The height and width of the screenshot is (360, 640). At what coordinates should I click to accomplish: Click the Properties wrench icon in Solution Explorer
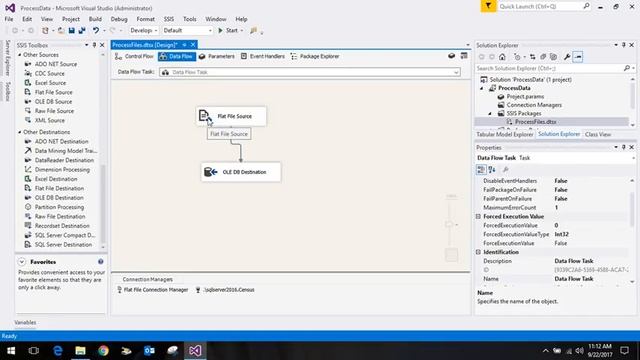567,57
